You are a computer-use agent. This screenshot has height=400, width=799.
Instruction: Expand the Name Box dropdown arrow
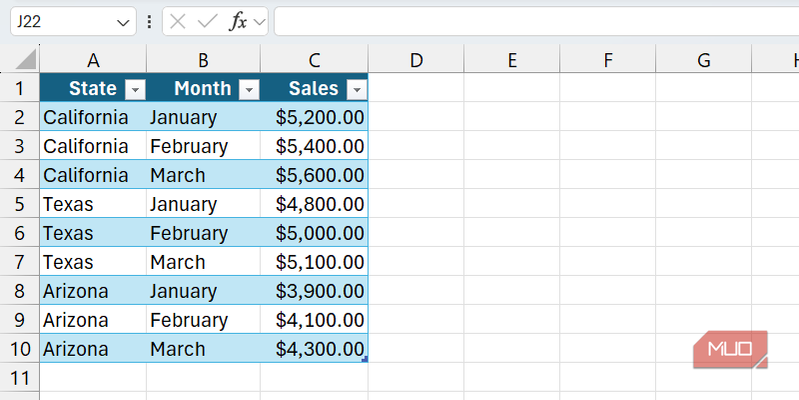(122, 21)
